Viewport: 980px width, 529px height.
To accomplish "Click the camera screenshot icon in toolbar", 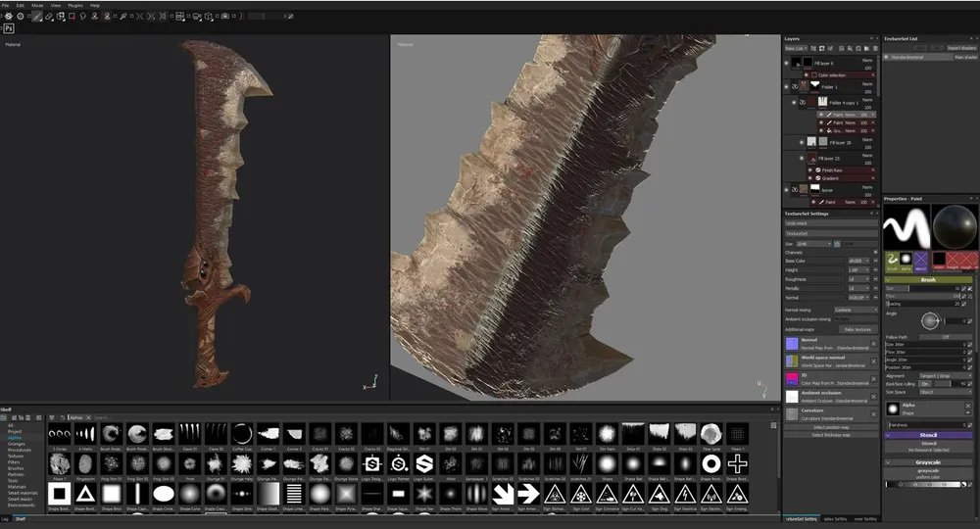I will click(x=224, y=17).
